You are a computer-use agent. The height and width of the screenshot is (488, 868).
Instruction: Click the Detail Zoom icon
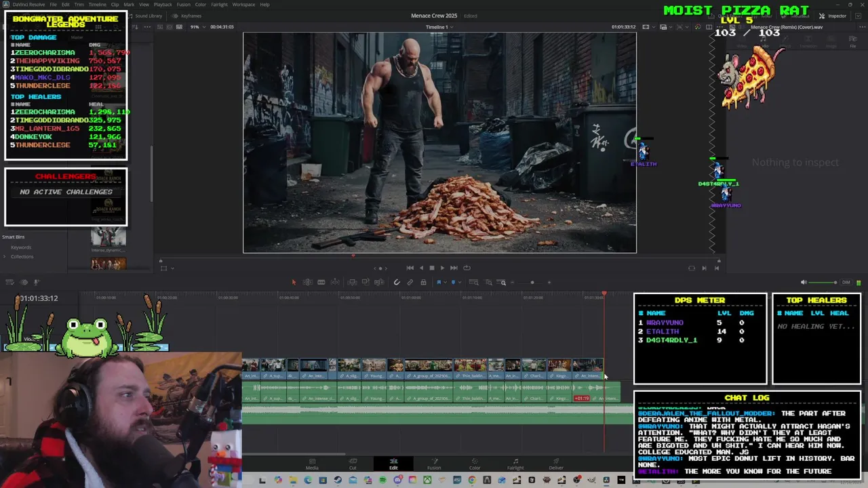[488, 283]
